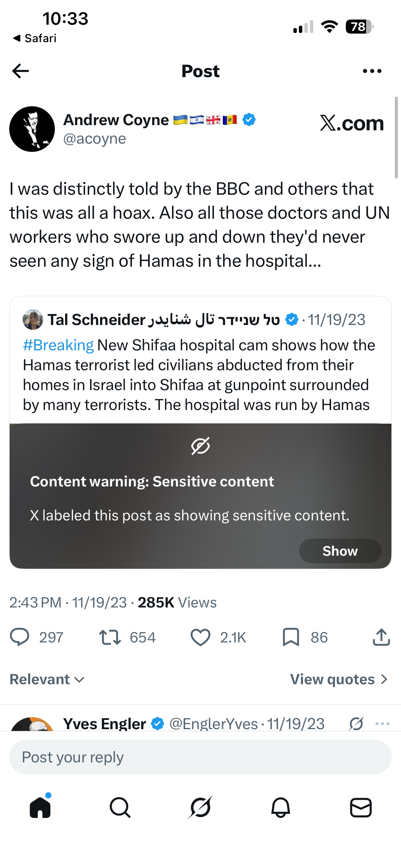401x868 pixels.
Task: Open Notifications bell tab
Action: point(281,807)
